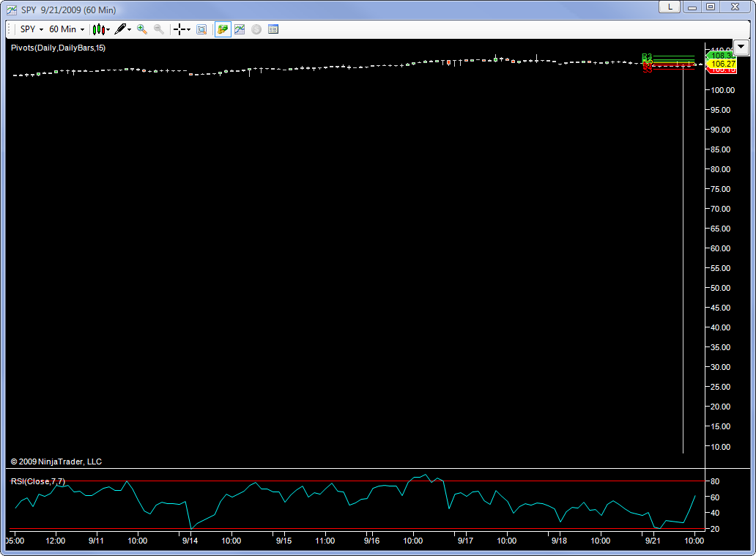Click the 9/21 date label on time axis
This screenshot has height=556, width=756.
(x=653, y=541)
